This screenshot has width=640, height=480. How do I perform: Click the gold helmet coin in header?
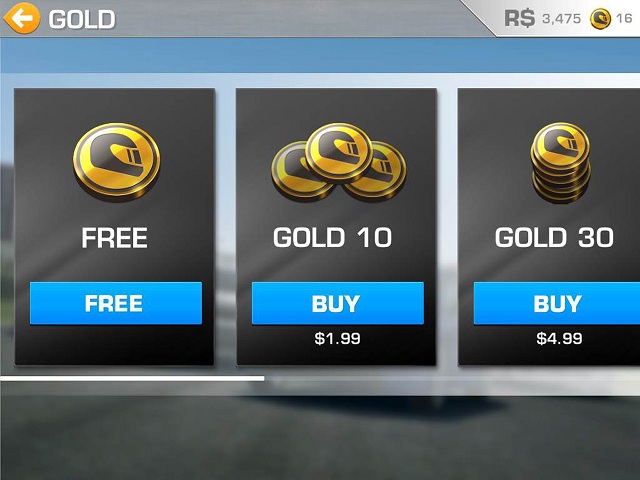point(600,19)
